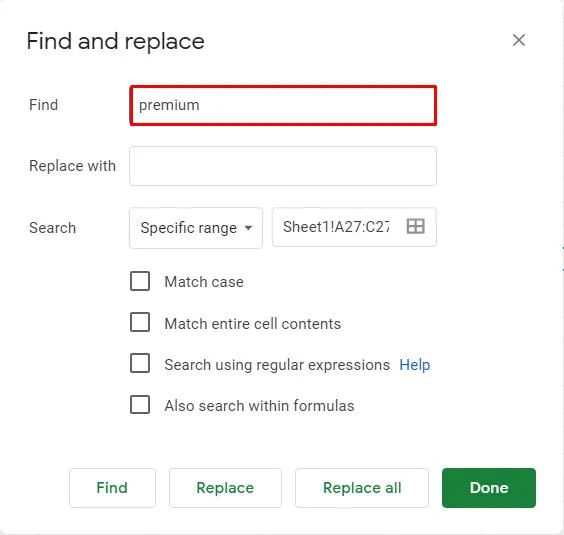The height and width of the screenshot is (535, 564).
Task: Open the select data range grid icon
Action: pyautogui.click(x=415, y=227)
